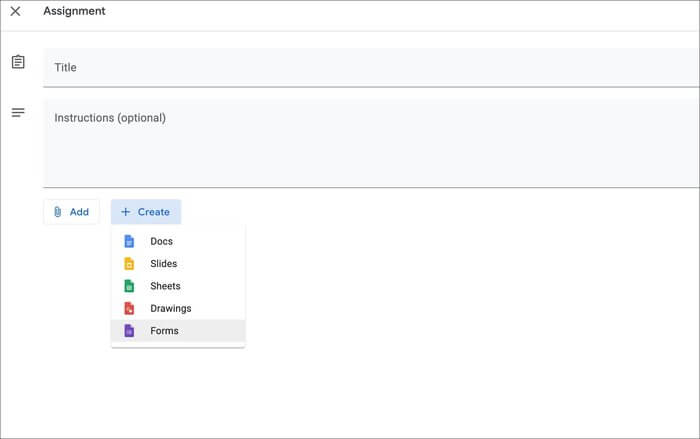
Task: Select the green Google Sheets icon
Action: click(x=128, y=286)
